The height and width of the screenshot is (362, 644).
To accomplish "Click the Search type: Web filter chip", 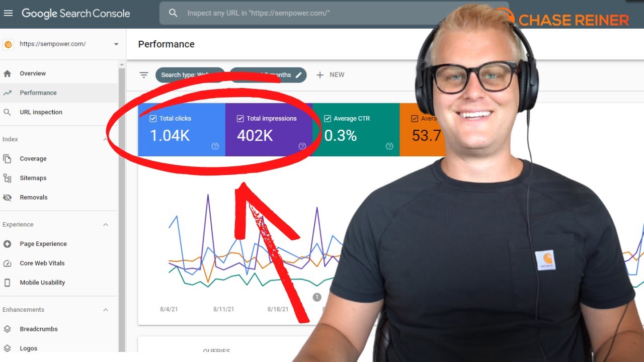I will click(190, 75).
